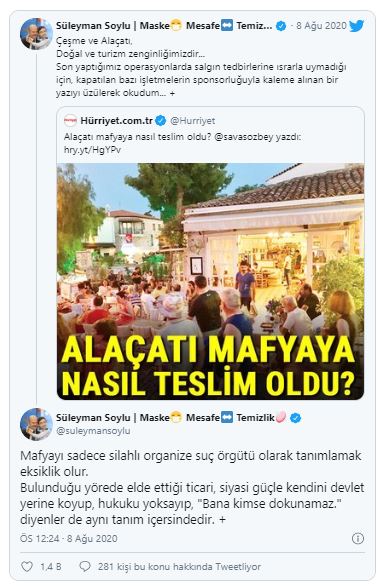The height and width of the screenshot is (588, 381).
Task: Open the @Hurriyet handle
Action: (192, 121)
